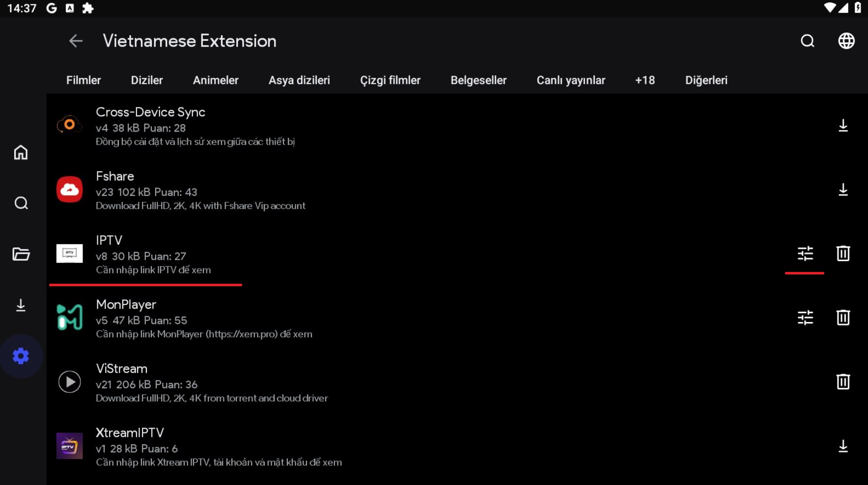Select the Cross-Device Sync title
Screen dimensions: 868x485
[x=150, y=112]
